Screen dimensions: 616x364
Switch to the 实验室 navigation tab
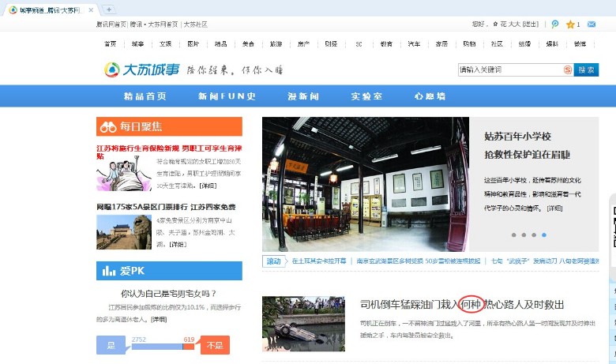(x=366, y=96)
